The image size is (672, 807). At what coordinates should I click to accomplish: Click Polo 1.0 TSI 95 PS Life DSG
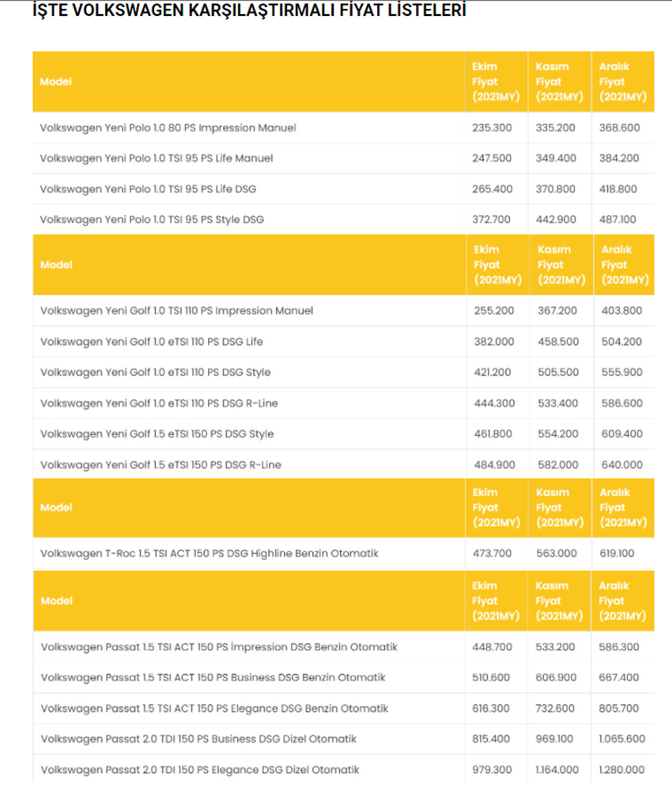click(148, 189)
